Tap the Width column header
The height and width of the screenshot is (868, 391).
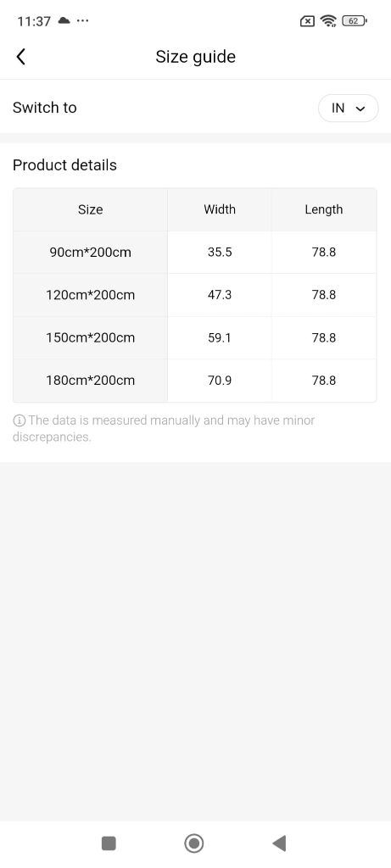coord(220,209)
